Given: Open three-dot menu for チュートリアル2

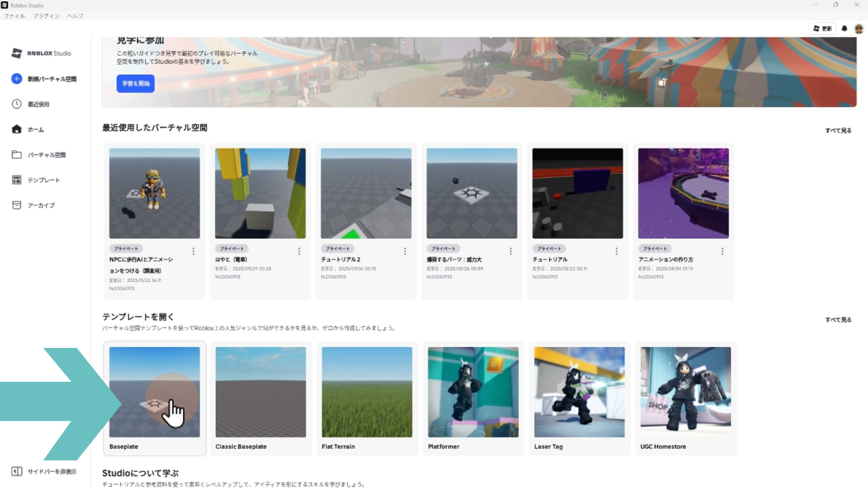Looking at the screenshot, I should pos(405,251).
